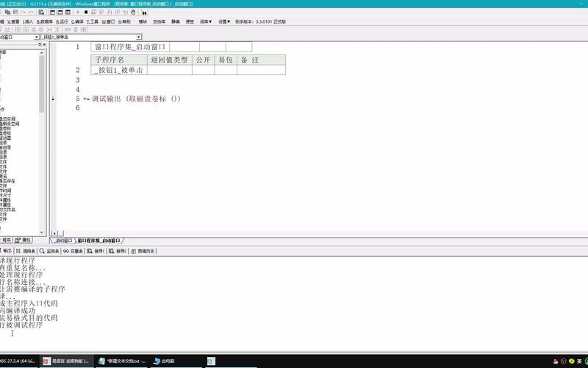Switch to the 程序 panel tab
This screenshot has height=368, width=588.
(x=7, y=240)
